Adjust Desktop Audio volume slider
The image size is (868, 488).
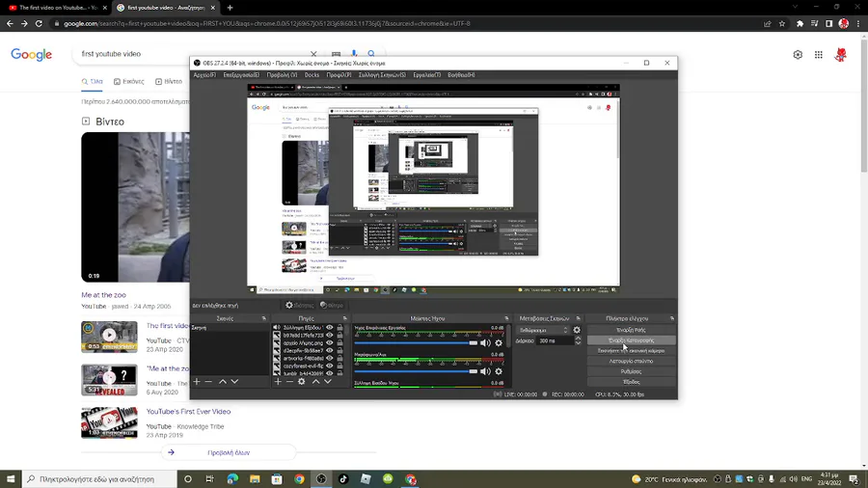416,343
